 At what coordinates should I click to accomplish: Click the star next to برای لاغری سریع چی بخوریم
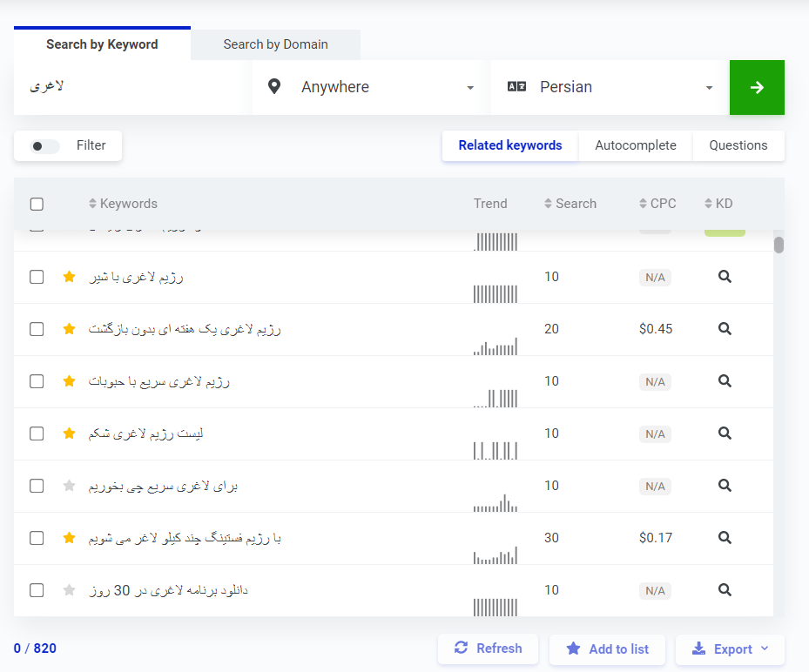[x=69, y=486]
